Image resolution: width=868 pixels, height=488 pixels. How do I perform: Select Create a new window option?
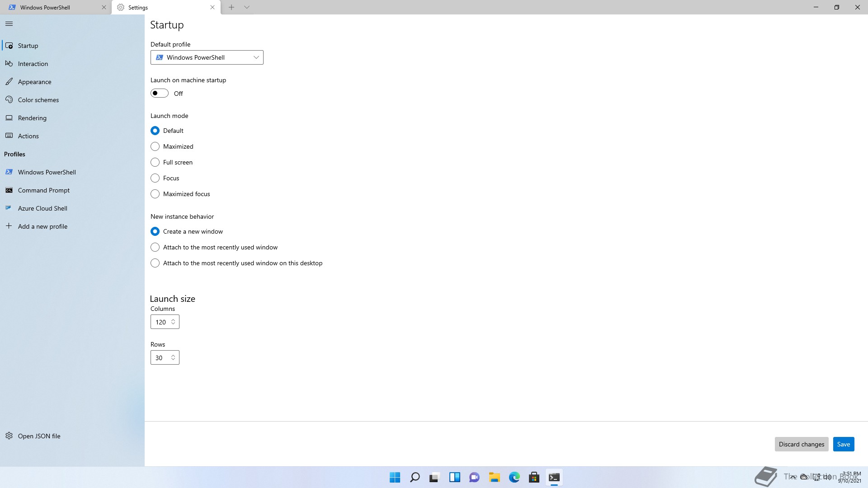155,231
